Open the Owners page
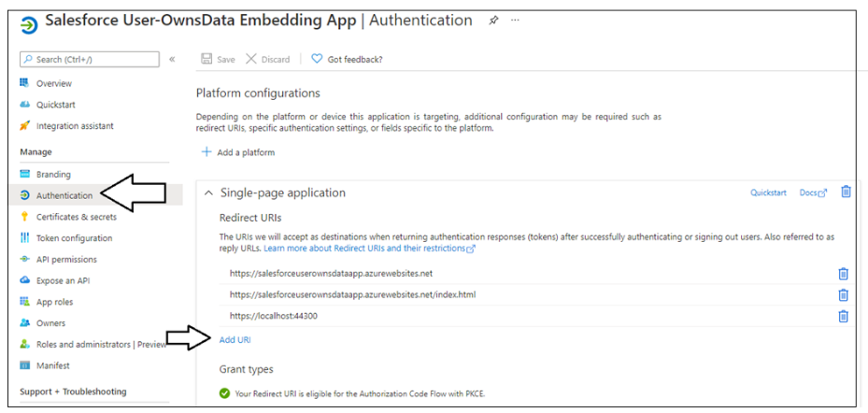 [51, 322]
